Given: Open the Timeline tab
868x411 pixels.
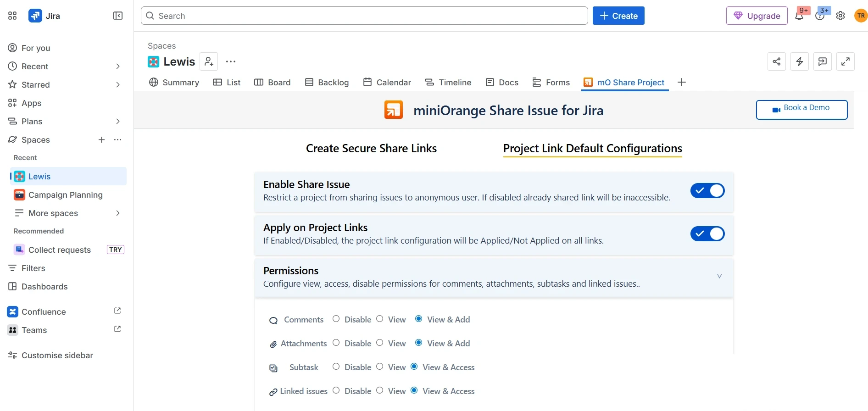Looking at the screenshot, I should [x=448, y=82].
